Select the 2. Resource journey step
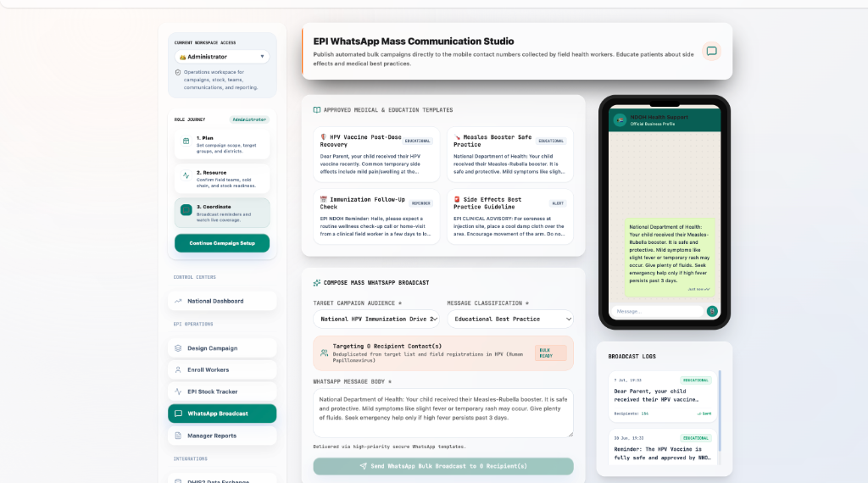The width and height of the screenshot is (868, 483). pos(222,179)
